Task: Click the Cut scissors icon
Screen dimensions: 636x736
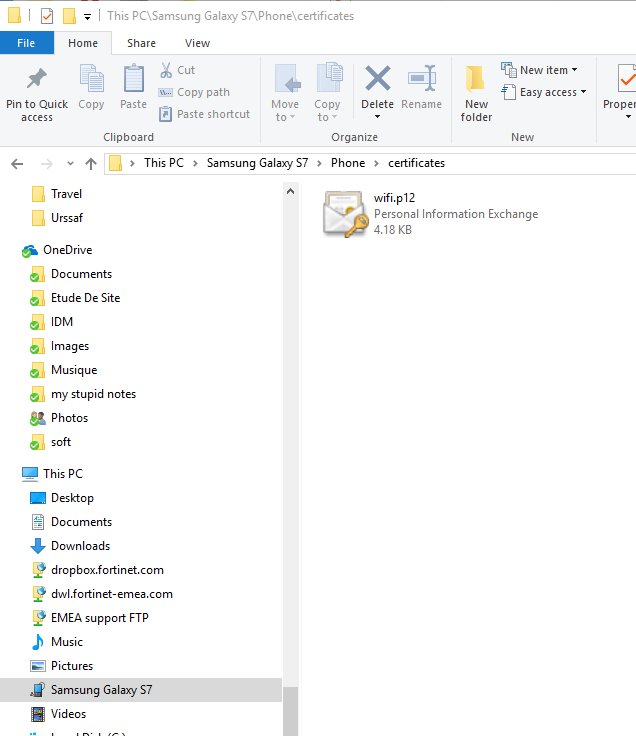Action: click(x=166, y=70)
